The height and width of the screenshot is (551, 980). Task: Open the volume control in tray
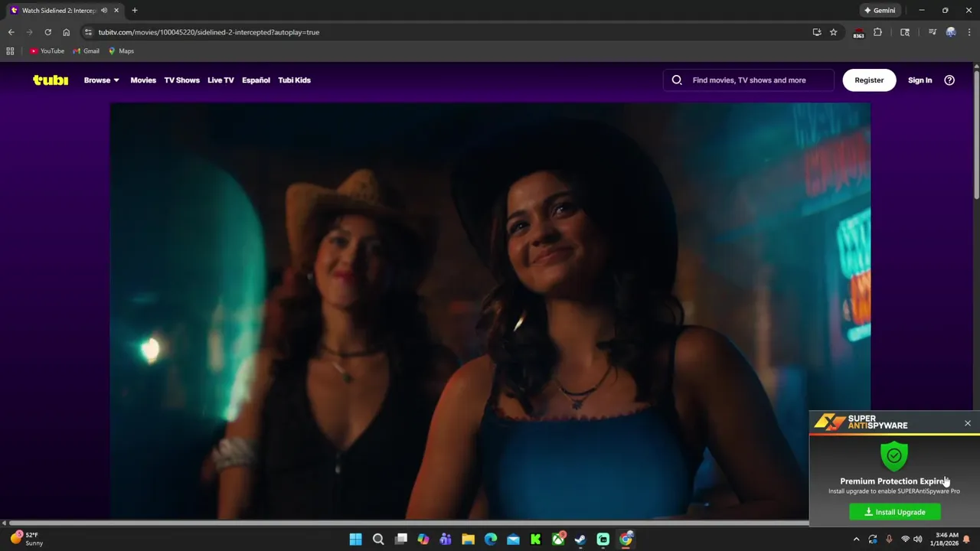[x=917, y=540]
